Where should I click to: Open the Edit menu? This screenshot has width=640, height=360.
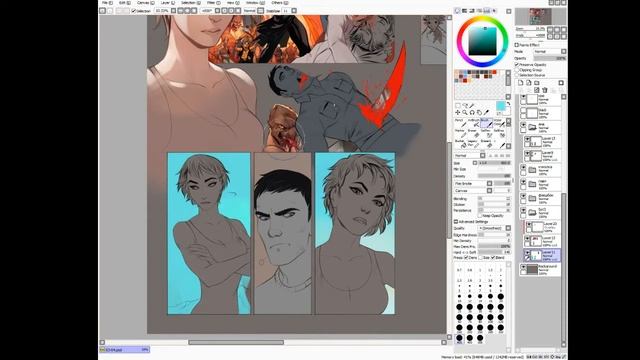click(x=124, y=2)
